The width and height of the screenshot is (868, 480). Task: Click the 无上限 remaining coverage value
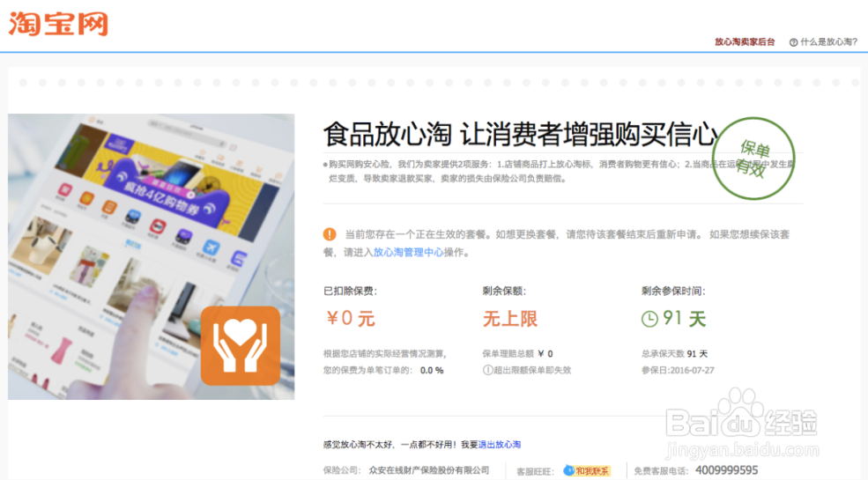[510, 319]
